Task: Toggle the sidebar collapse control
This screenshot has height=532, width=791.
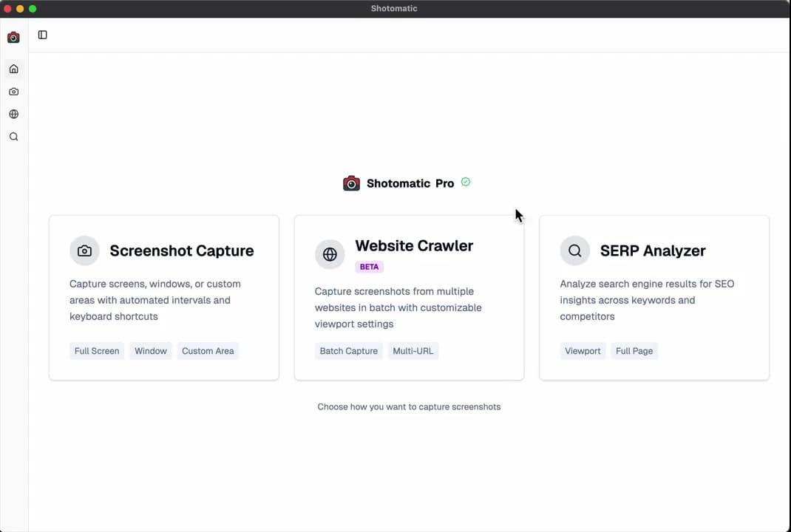Action: click(42, 35)
